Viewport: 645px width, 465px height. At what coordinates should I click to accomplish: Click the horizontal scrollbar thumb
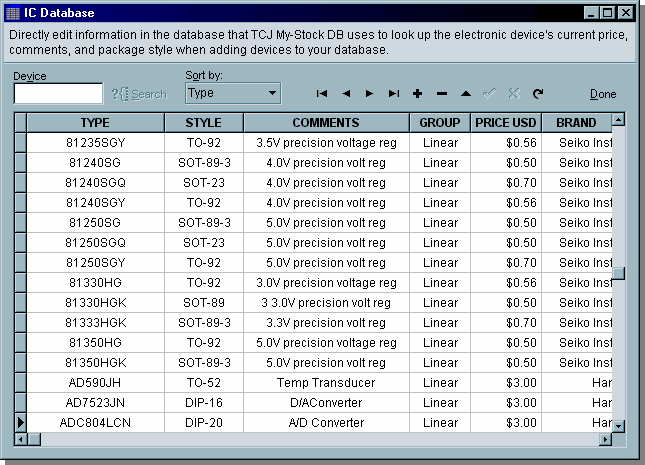point(34,439)
